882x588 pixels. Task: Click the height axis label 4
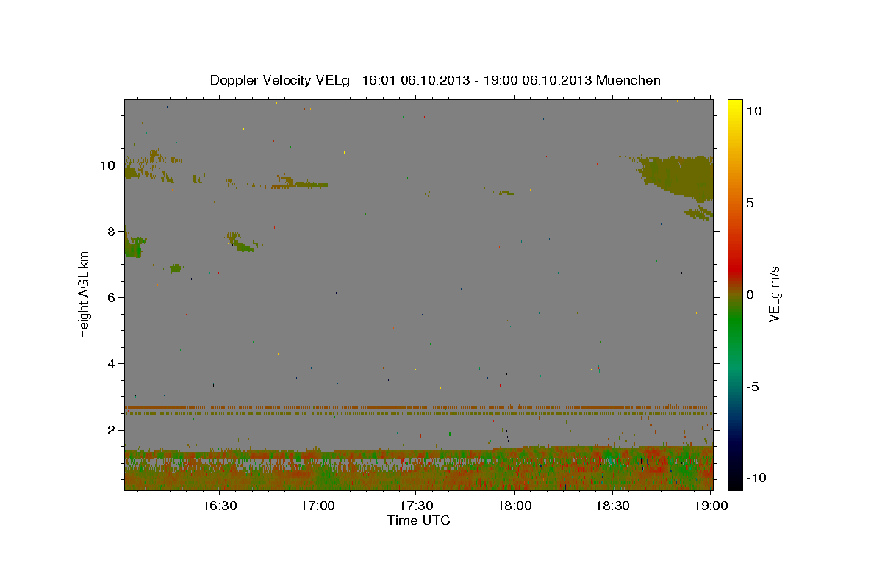[113, 364]
